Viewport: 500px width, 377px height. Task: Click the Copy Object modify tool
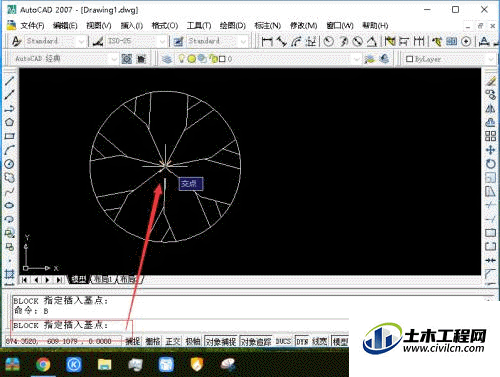[491, 95]
